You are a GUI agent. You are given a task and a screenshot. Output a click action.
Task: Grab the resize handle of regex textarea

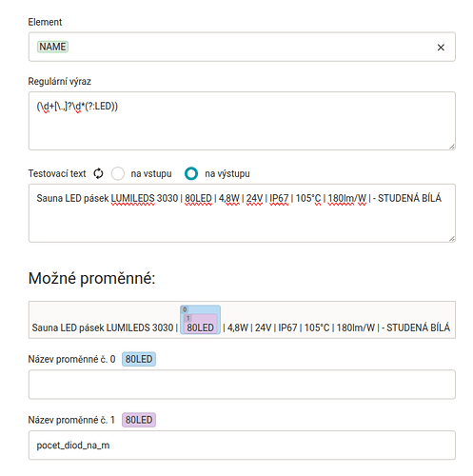click(x=452, y=147)
